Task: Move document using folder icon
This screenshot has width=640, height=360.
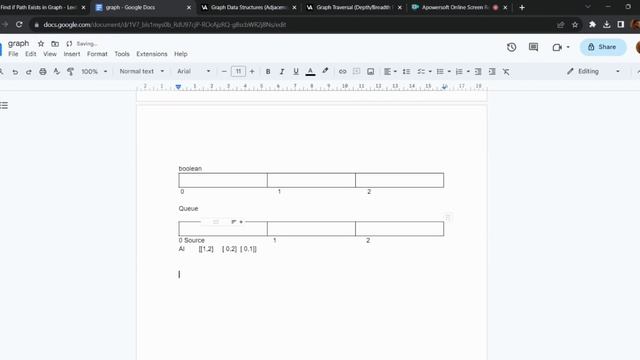Action: [55, 44]
